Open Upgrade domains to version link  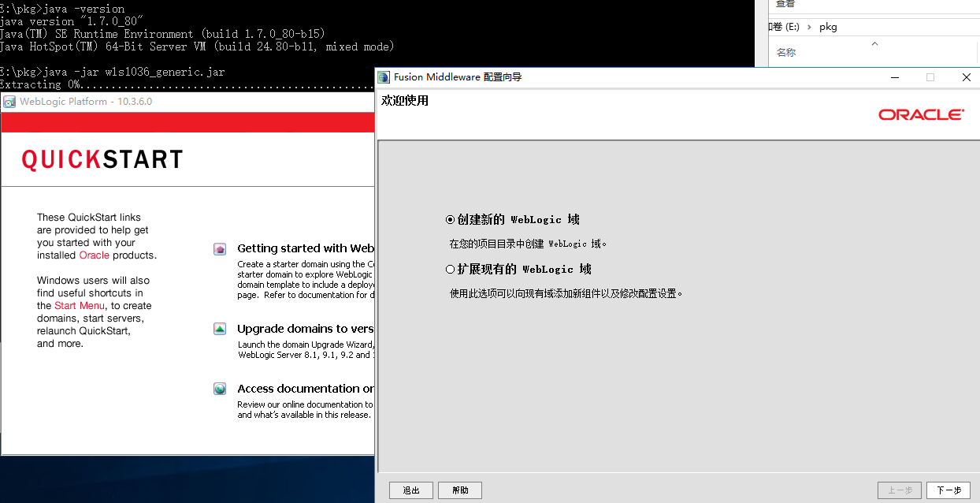coord(306,329)
